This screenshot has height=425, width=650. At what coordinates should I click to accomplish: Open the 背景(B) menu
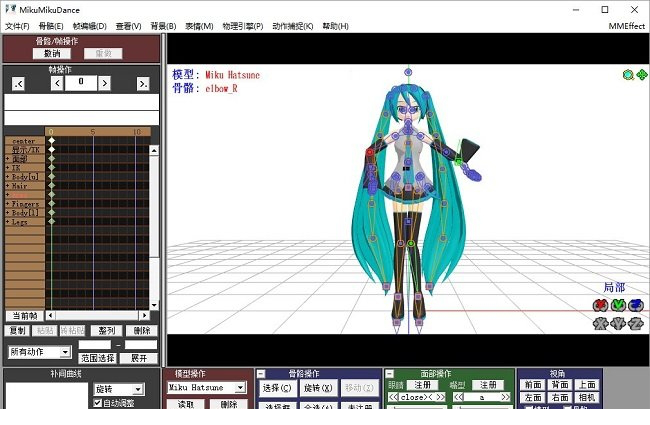[x=163, y=26]
